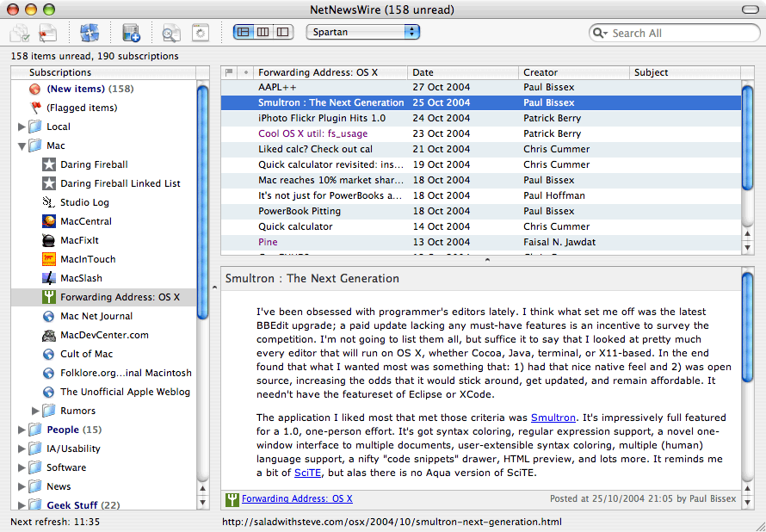Click the SciTE hyperlink in article
Screen dimensions: 766x532
point(307,473)
